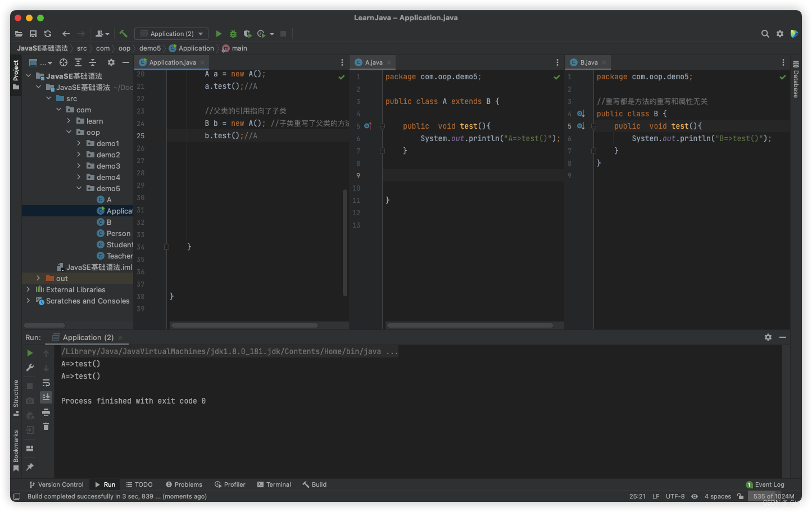Toggle the Database tool window stripe button
The height and width of the screenshot is (512, 812).
[796, 79]
